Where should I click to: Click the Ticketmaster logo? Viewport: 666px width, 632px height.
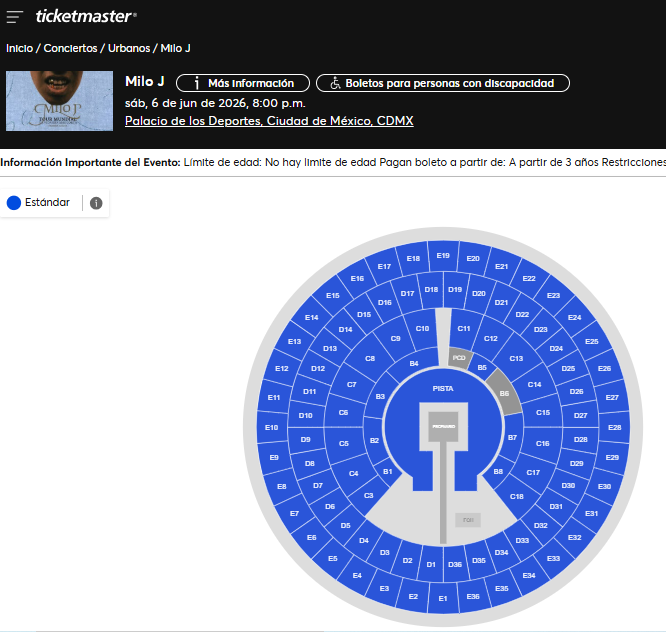tap(86, 16)
